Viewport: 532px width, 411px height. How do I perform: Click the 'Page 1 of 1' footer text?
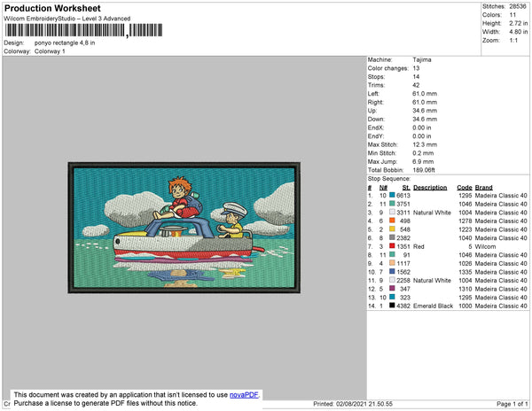coord(512,404)
